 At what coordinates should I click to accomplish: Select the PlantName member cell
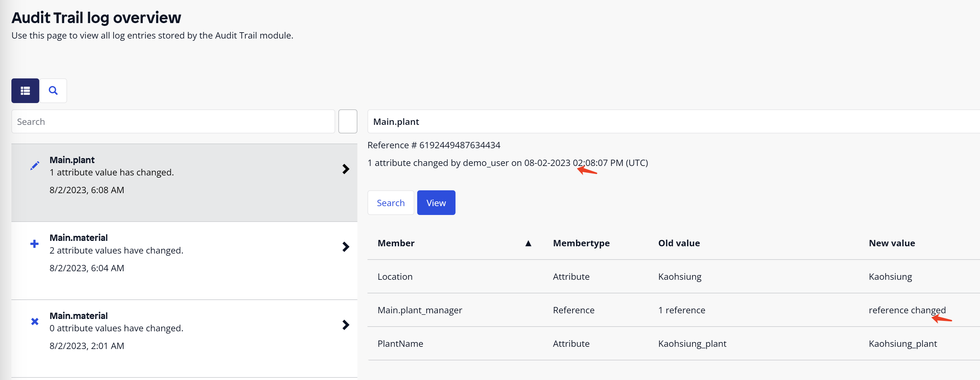400,344
